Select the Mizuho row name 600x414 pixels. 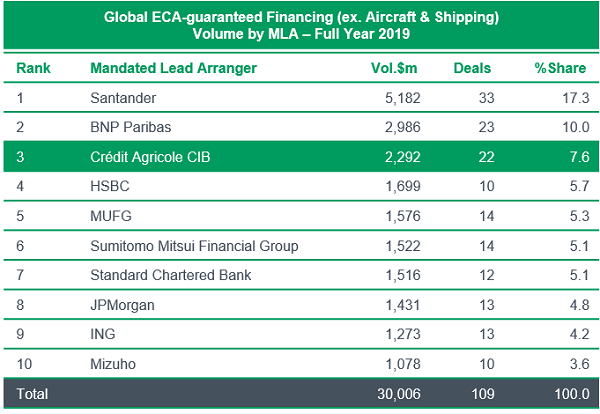coord(112,362)
